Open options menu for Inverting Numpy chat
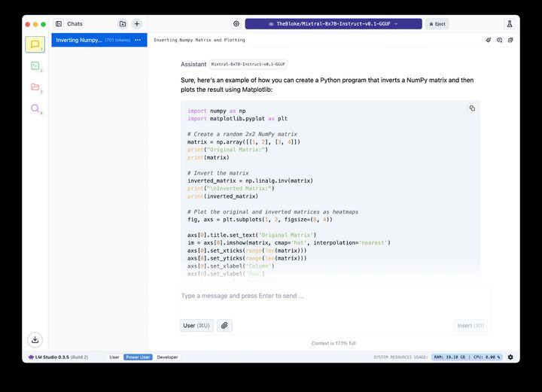Screen dimensions: 542x392 [138, 40]
